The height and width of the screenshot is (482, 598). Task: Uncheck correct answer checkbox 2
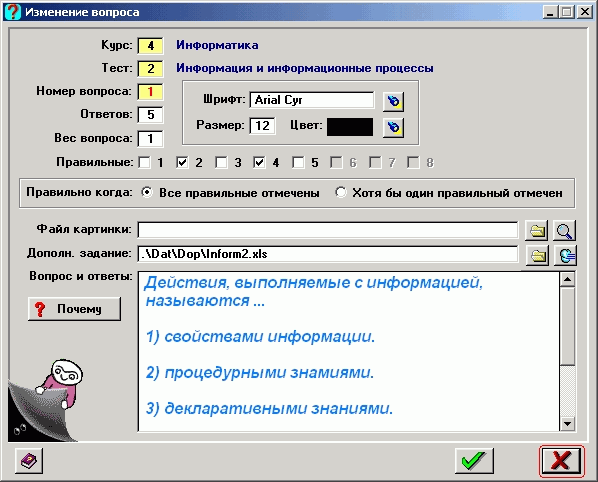(x=183, y=162)
